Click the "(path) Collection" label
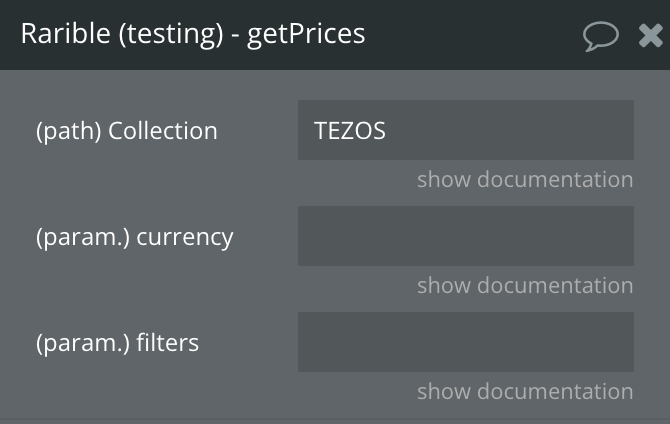The height and width of the screenshot is (424, 670). click(126, 131)
